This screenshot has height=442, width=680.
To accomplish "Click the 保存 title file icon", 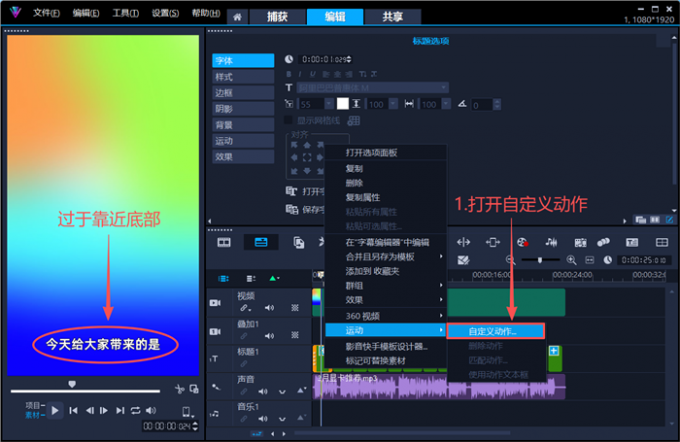I will point(291,210).
